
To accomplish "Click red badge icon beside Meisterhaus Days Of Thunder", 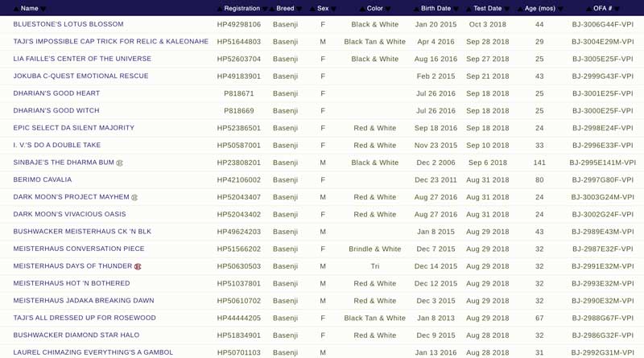I will point(138,266).
